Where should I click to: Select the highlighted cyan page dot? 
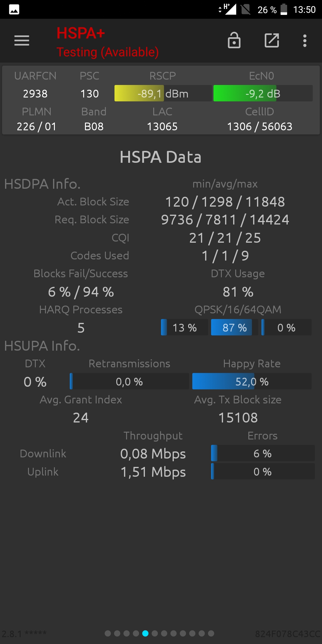tap(145, 633)
